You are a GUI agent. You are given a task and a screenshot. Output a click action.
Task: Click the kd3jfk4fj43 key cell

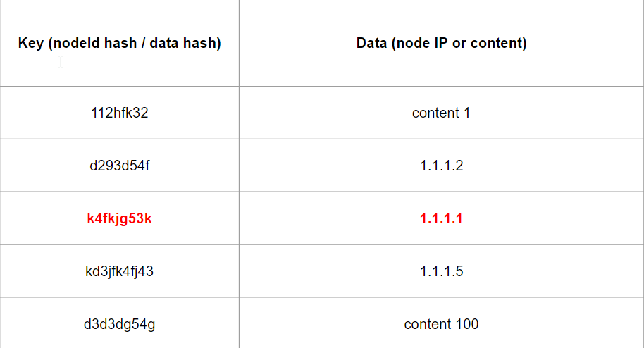pos(120,271)
